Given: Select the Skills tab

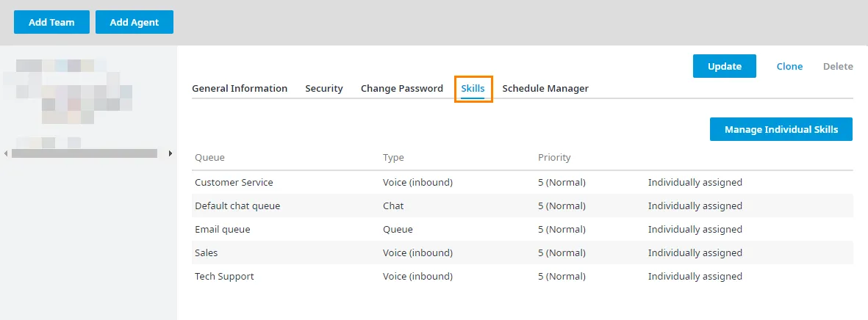Looking at the screenshot, I should click(x=473, y=88).
